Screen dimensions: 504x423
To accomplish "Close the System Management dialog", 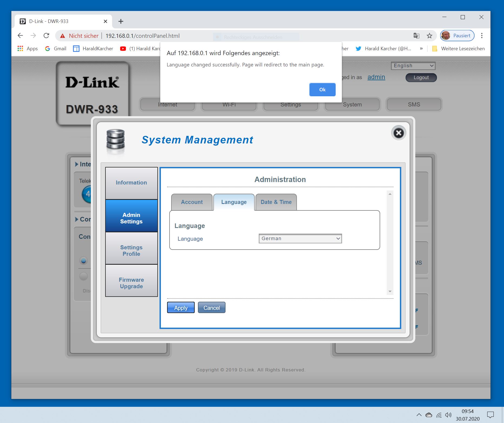I will click(399, 133).
